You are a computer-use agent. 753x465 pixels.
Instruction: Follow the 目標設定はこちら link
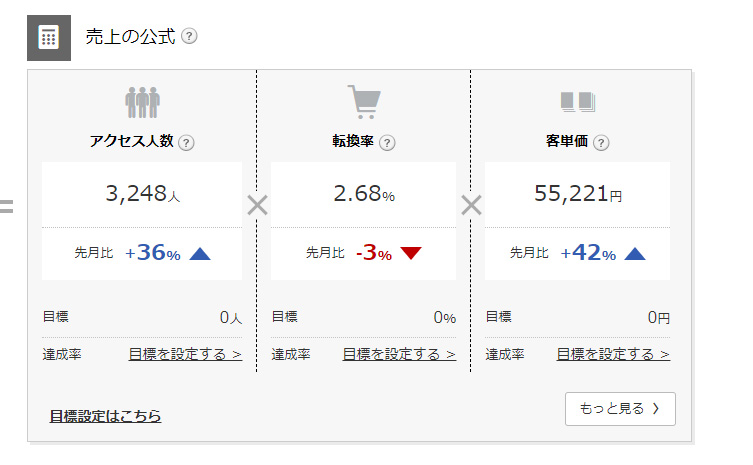pyautogui.click(x=106, y=416)
